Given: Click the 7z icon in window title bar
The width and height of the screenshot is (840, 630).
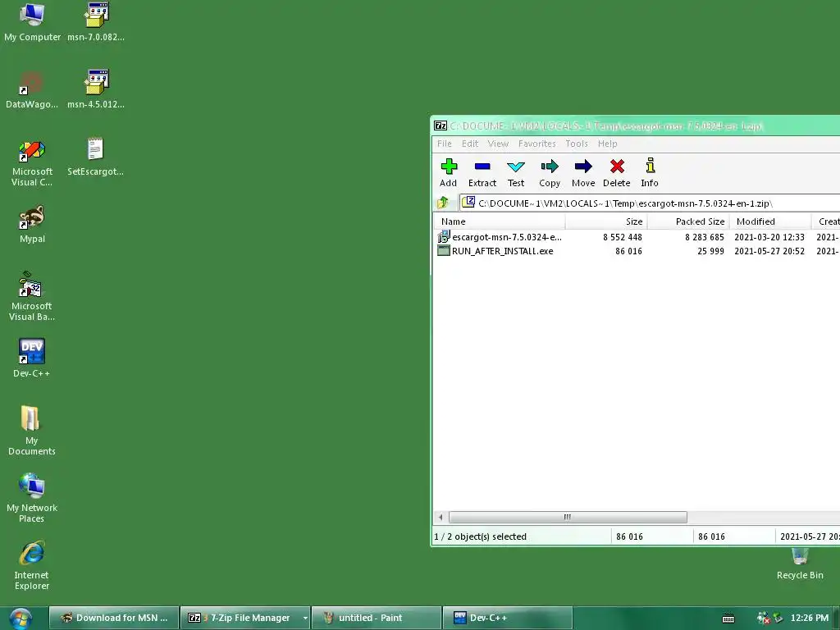Looking at the screenshot, I should 441,126.
